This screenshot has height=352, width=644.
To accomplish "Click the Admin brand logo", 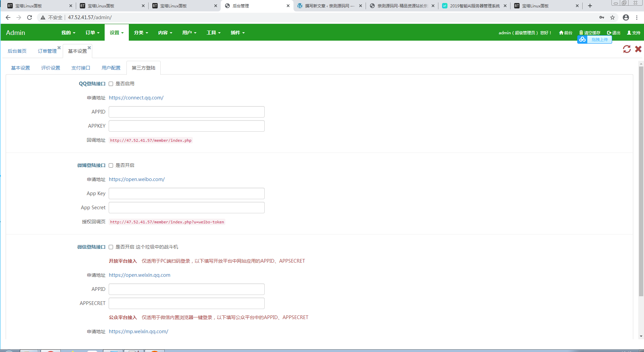I will [x=15, y=33].
